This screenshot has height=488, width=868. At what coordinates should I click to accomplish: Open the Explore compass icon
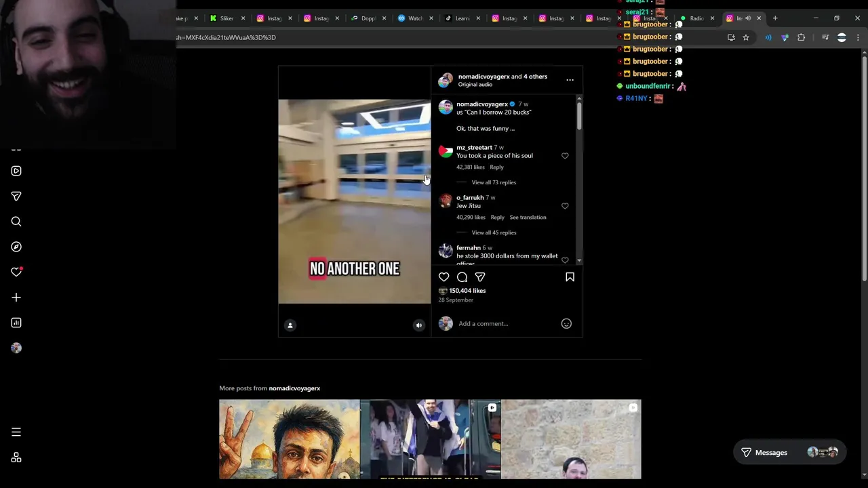[16, 247]
